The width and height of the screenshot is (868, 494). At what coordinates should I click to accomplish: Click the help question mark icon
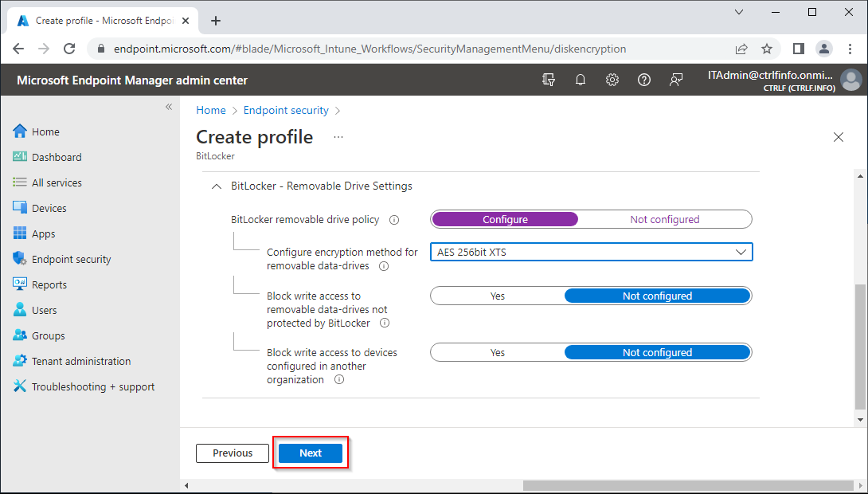[x=644, y=80]
